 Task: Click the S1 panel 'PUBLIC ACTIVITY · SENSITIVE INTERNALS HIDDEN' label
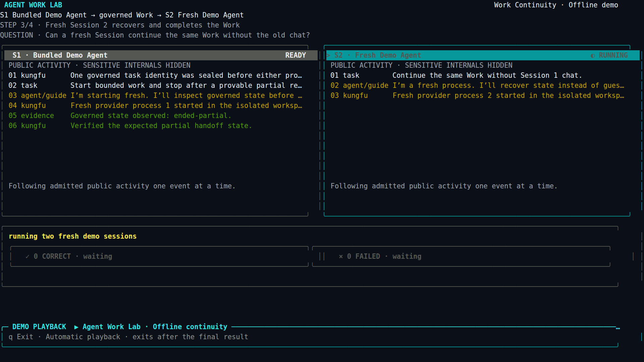(100, 65)
